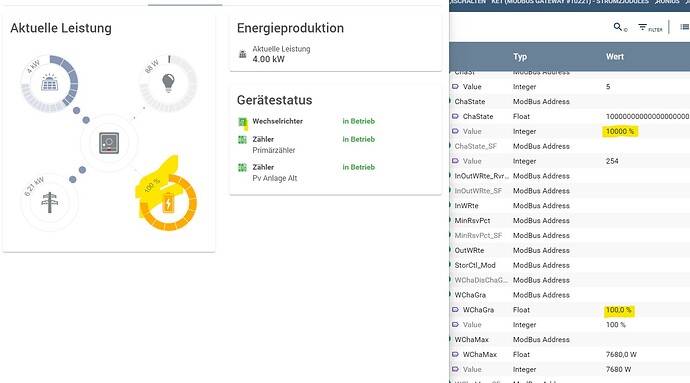Select the variable icon of Value 5 row

tap(455, 86)
